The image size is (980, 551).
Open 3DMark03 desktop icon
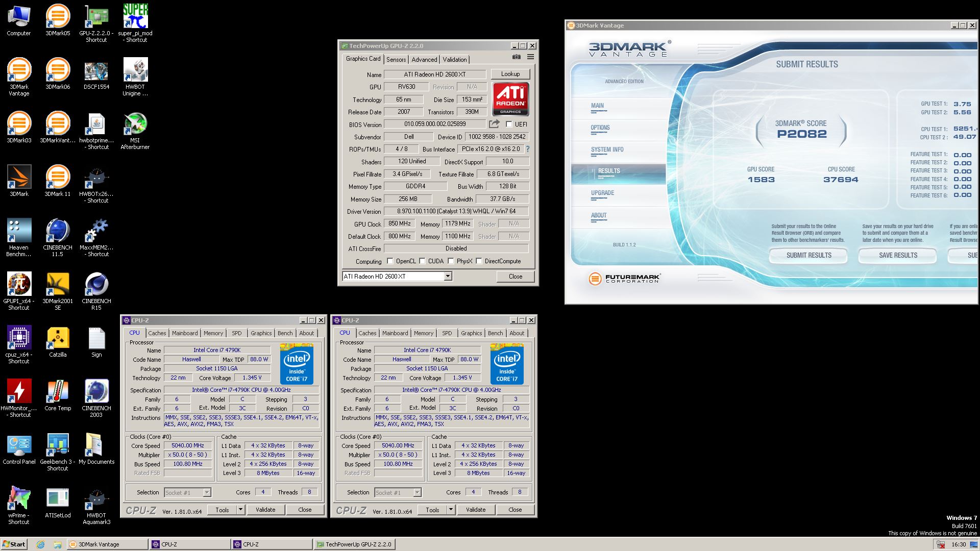pyautogui.click(x=19, y=128)
